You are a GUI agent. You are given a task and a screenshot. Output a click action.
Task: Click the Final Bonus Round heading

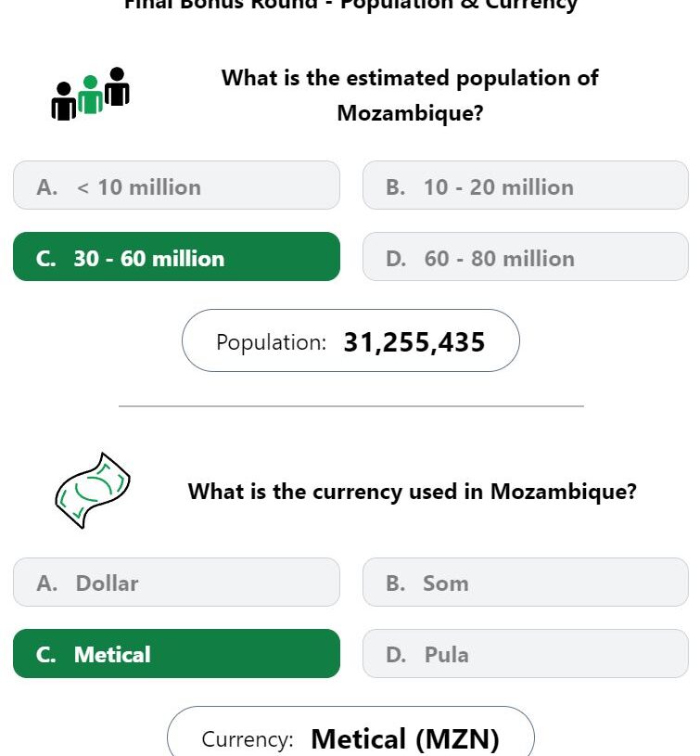[350, 5]
